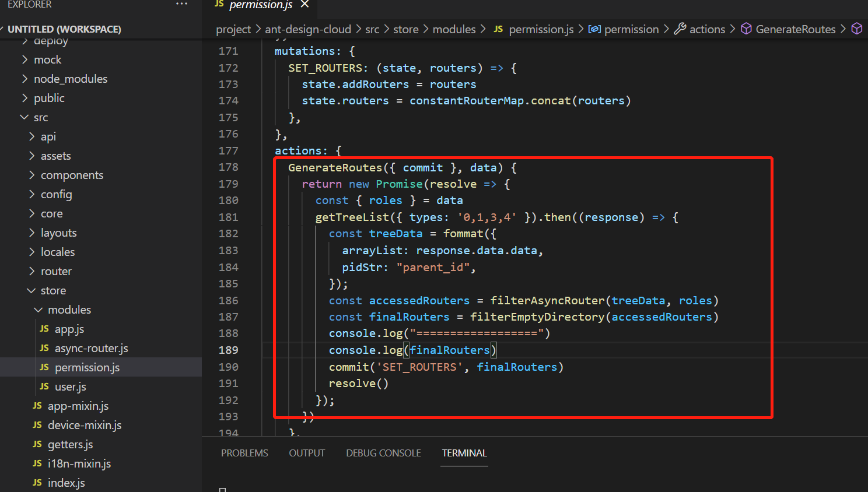Click breadcrumb segment 'project'
The image size is (868, 492).
pyautogui.click(x=233, y=29)
